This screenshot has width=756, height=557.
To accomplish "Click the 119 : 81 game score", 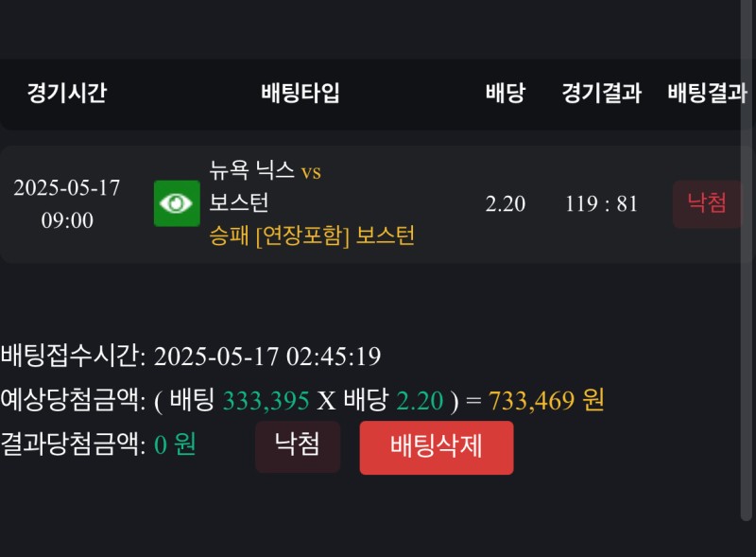I will point(601,204).
